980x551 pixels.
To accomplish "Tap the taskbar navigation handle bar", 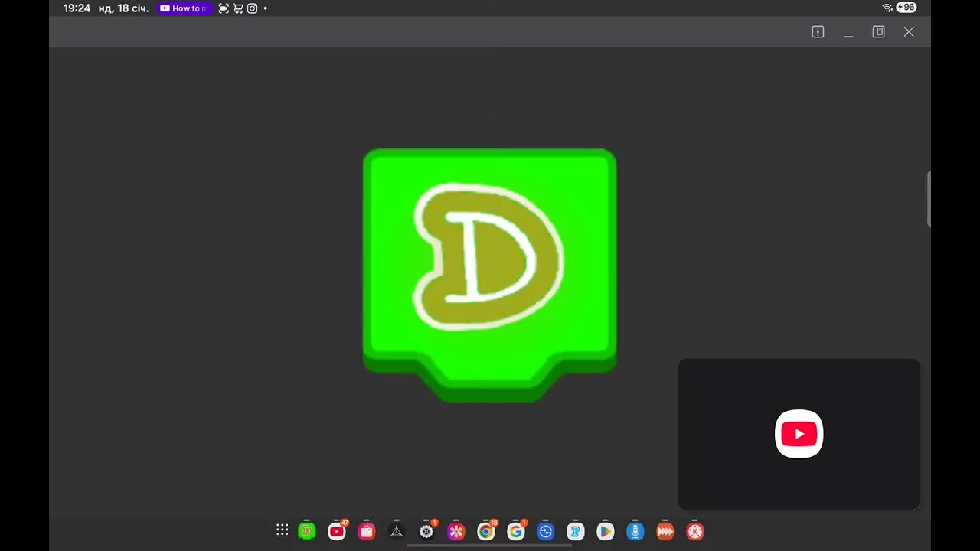I will point(490,546).
